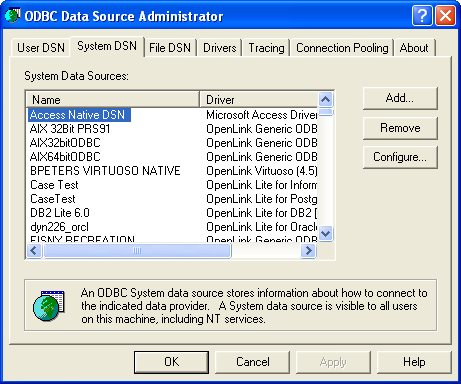Open the File DSN tab
Viewport: 461px width, 384px height.
coord(170,48)
